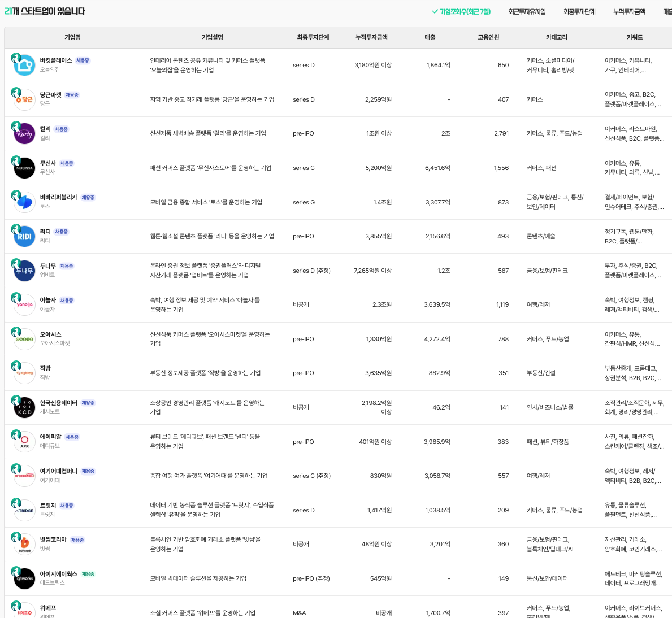Click 채용중 badge next to 무신사
672x618 pixels.
[67, 163]
